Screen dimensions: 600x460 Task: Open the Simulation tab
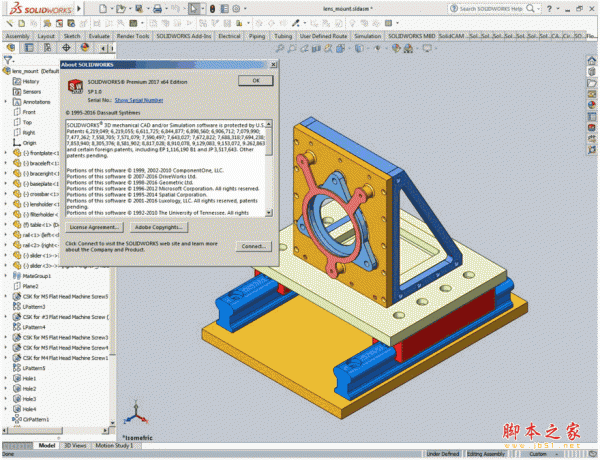point(368,36)
